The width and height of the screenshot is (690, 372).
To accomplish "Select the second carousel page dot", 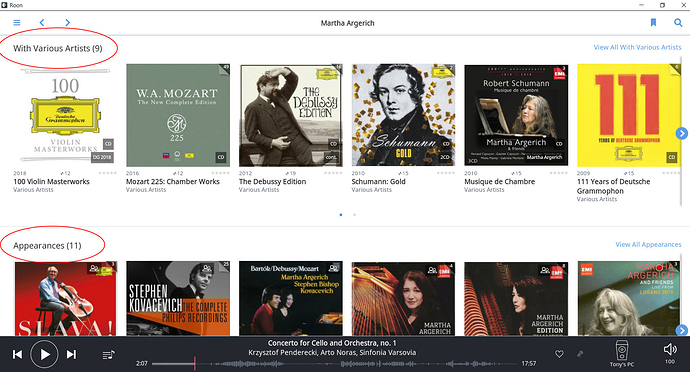I will tap(354, 215).
